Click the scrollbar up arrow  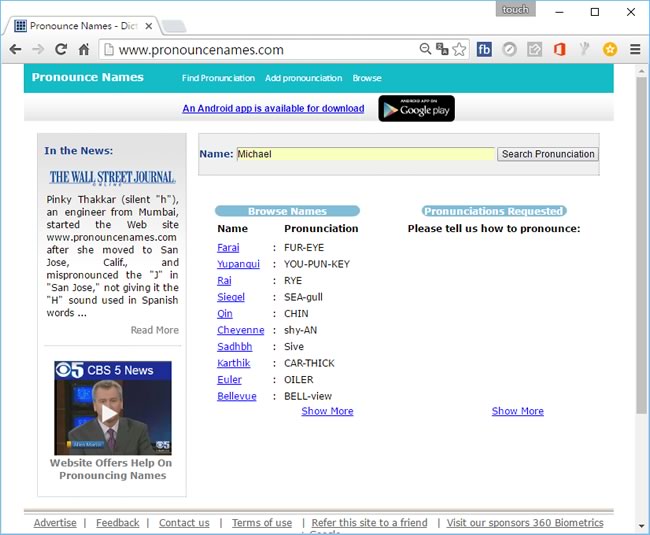pyautogui.click(x=641, y=71)
